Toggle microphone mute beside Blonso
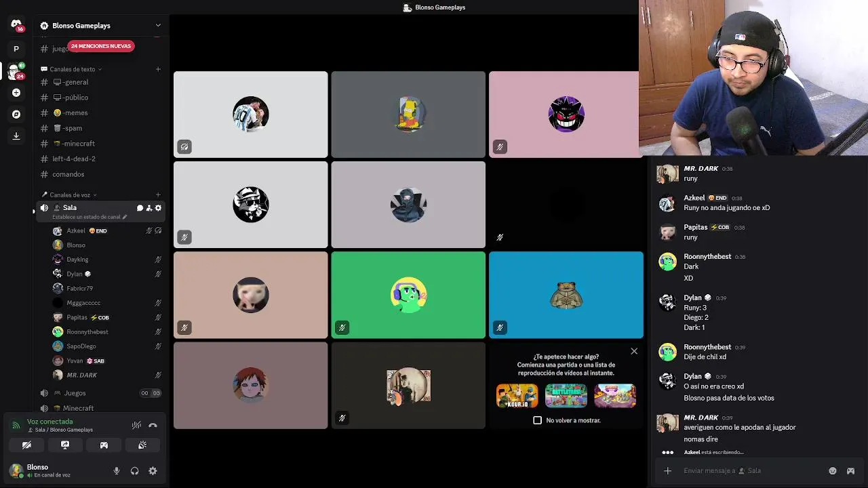Image resolution: width=868 pixels, height=488 pixels. pyautogui.click(x=117, y=471)
